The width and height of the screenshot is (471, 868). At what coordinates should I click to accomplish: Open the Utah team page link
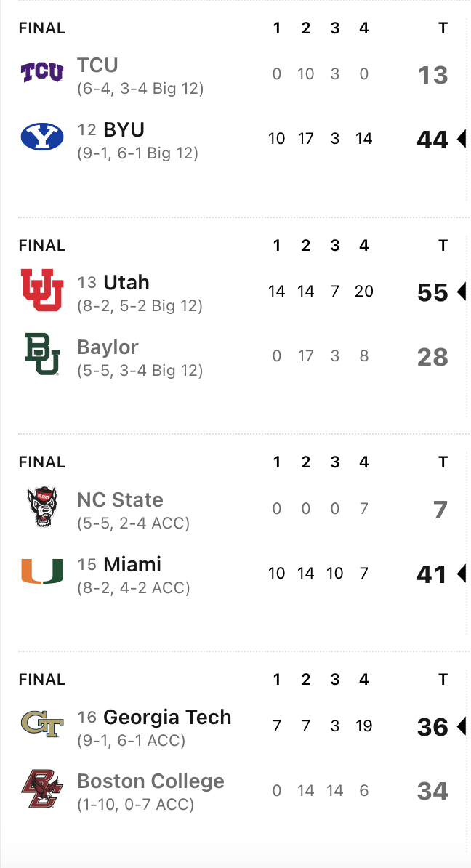point(126,283)
